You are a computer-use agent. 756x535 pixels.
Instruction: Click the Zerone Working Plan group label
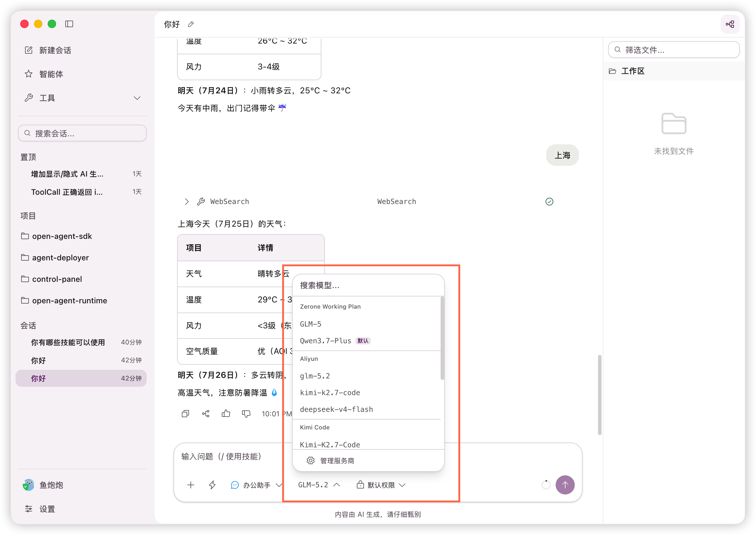[330, 306]
